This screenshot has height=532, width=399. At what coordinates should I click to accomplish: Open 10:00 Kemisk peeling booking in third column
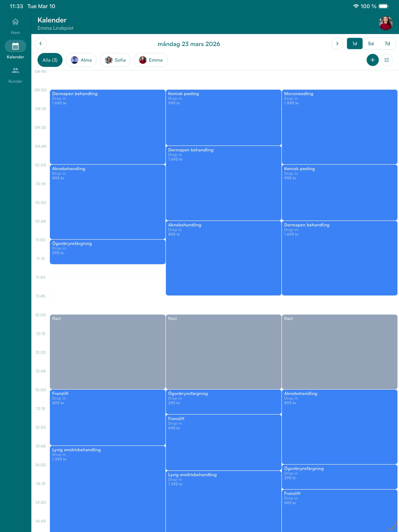[x=339, y=192]
